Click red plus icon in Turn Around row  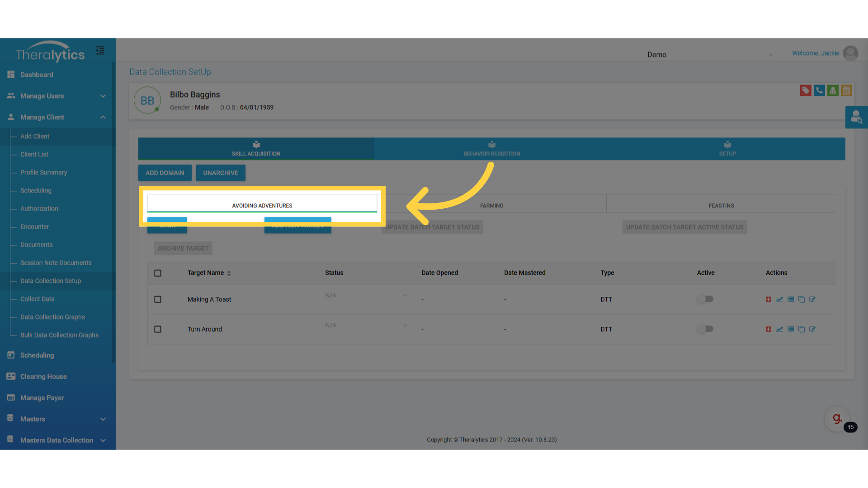tap(769, 329)
